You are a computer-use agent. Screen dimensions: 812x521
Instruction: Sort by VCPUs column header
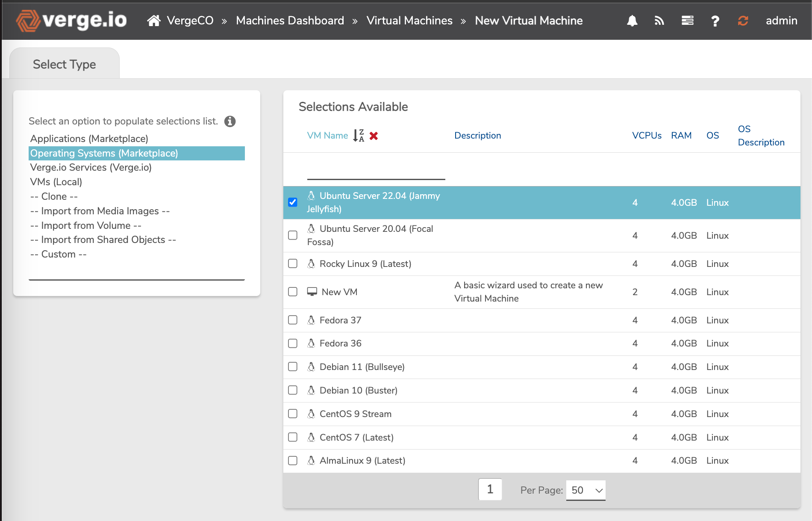click(647, 136)
